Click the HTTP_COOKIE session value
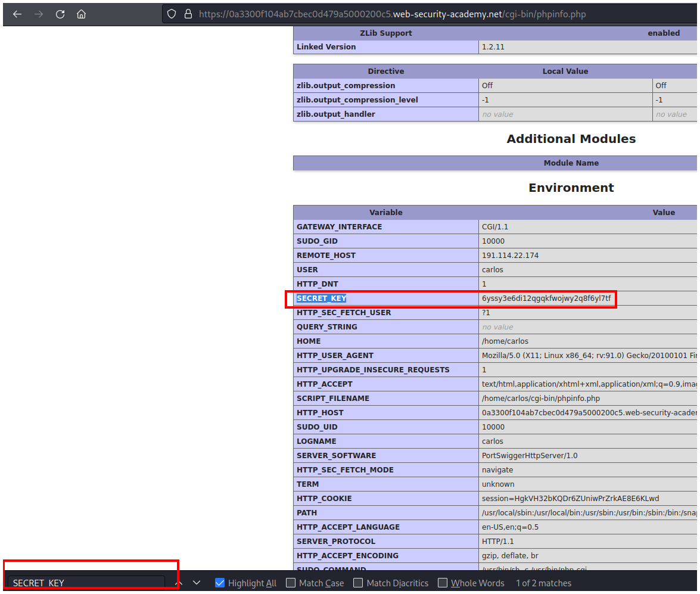The width and height of the screenshot is (700, 594). click(x=570, y=498)
